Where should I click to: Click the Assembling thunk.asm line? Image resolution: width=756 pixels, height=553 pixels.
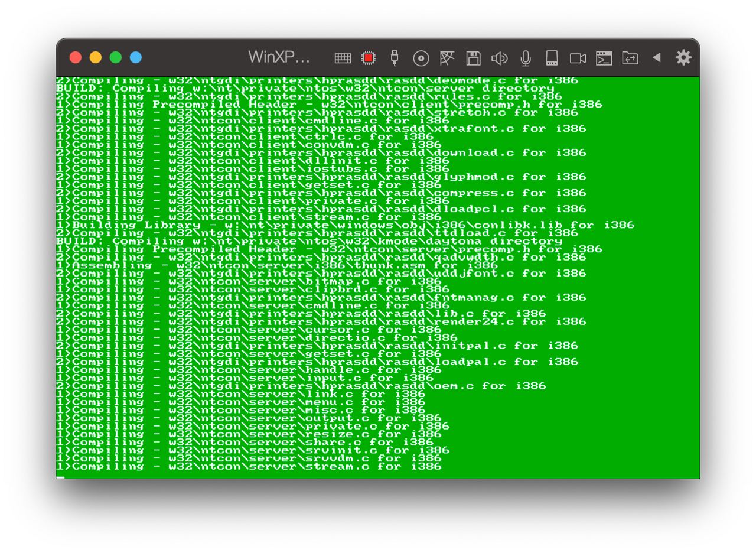click(277, 265)
